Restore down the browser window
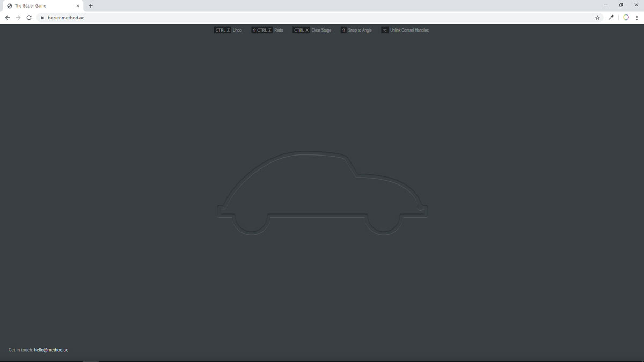Viewport: 644px width, 362px height. point(621,5)
